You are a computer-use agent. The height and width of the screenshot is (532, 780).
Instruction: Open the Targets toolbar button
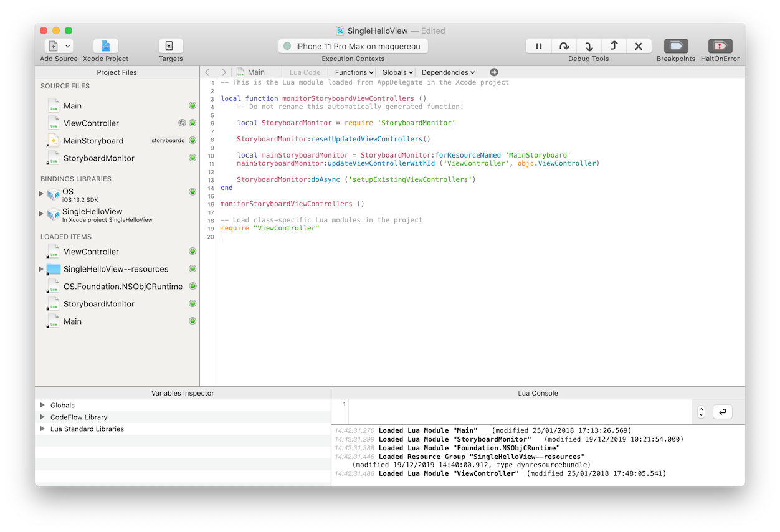[x=171, y=46]
